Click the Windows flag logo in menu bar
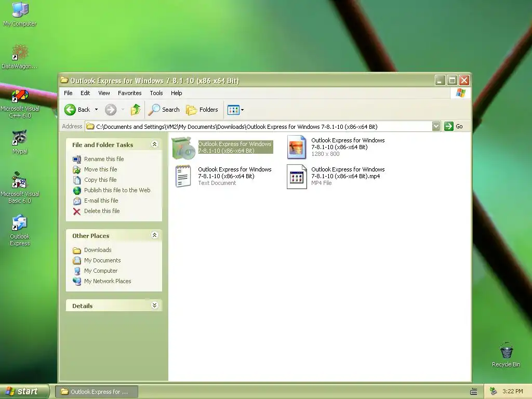The height and width of the screenshot is (399, 532). pos(461,93)
